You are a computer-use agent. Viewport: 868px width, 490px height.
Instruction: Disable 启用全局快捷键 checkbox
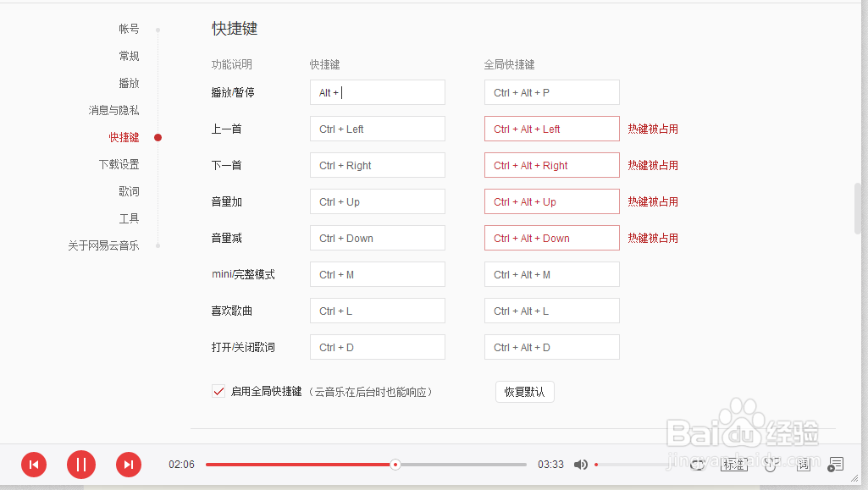(218, 392)
